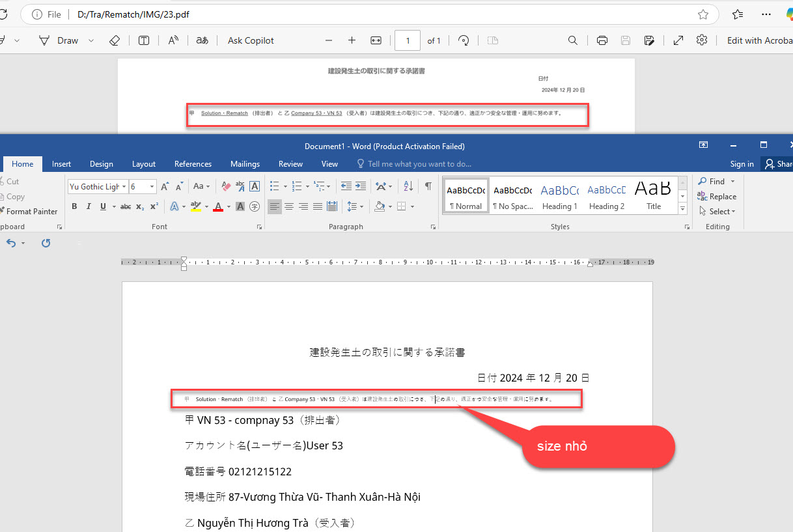
Task: Clear all formatting eraser icon
Action: point(226,186)
